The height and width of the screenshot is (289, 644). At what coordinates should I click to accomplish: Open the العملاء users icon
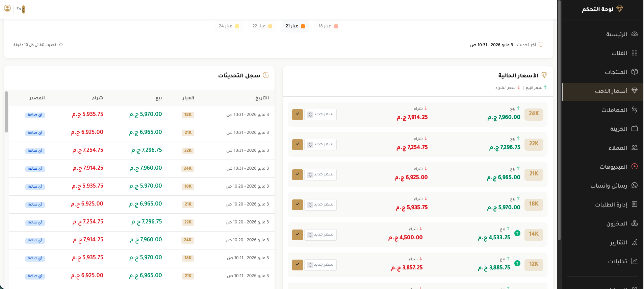click(x=634, y=147)
